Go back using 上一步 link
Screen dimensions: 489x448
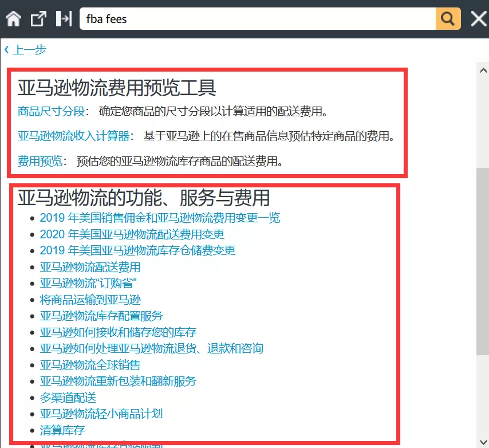(25, 50)
